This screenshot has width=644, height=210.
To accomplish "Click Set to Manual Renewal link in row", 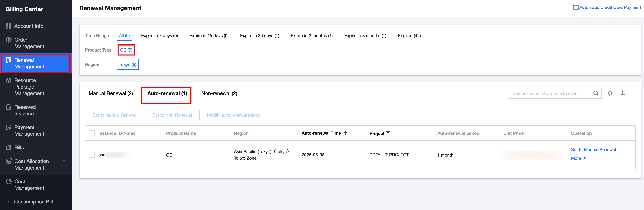I will [x=593, y=150].
